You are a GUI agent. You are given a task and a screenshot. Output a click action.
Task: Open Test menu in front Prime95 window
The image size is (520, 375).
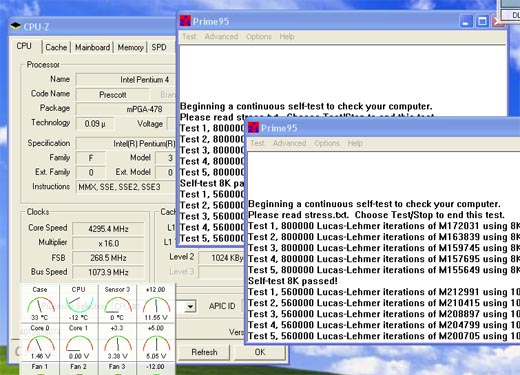click(257, 143)
